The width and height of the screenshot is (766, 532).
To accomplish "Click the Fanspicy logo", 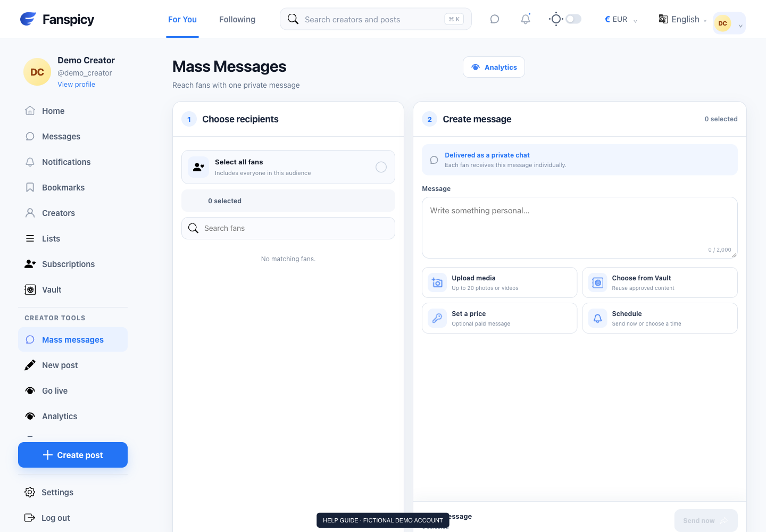I will pos(57,19).
